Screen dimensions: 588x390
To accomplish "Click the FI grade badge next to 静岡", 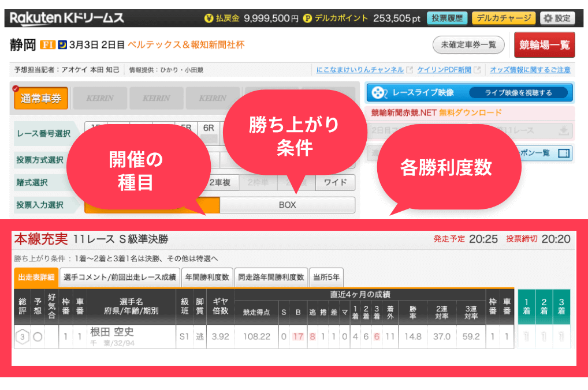I will point(47,45).
